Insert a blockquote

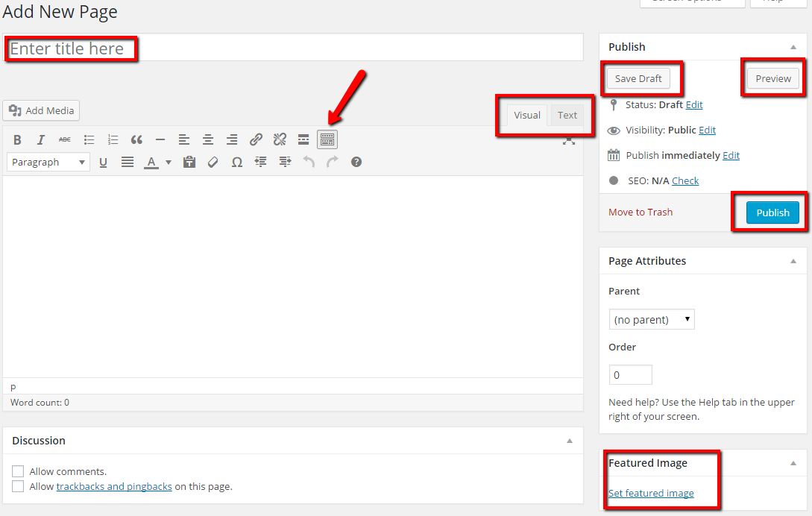(136, 139)
